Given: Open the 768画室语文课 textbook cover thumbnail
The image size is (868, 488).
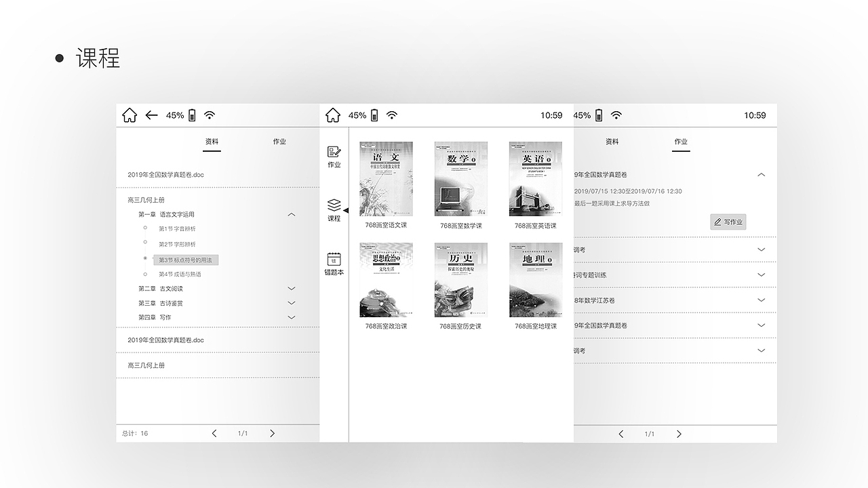Looking at the screenshot, I should click(386, 178).
